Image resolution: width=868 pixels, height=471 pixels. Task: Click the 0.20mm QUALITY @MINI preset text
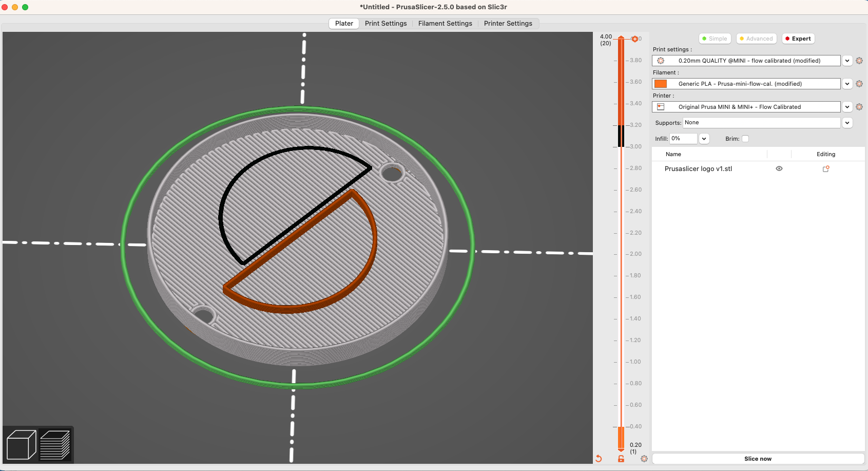click(x=749, y=61)
